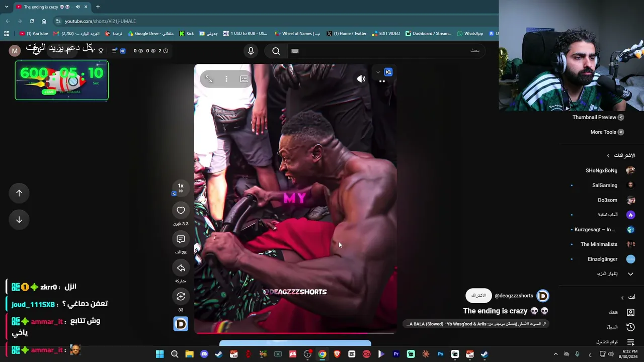Image resolution: width=644 pixels, height=362 pixels.
Task: Seek using the short's red progress bar
Action: (x=295, y=332)
